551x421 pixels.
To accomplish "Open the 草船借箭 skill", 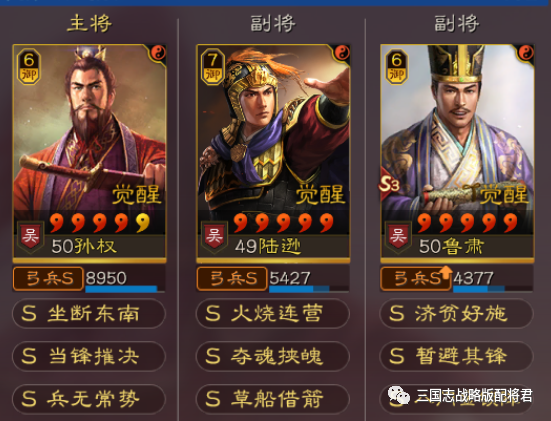I will (x=273, y=399).
